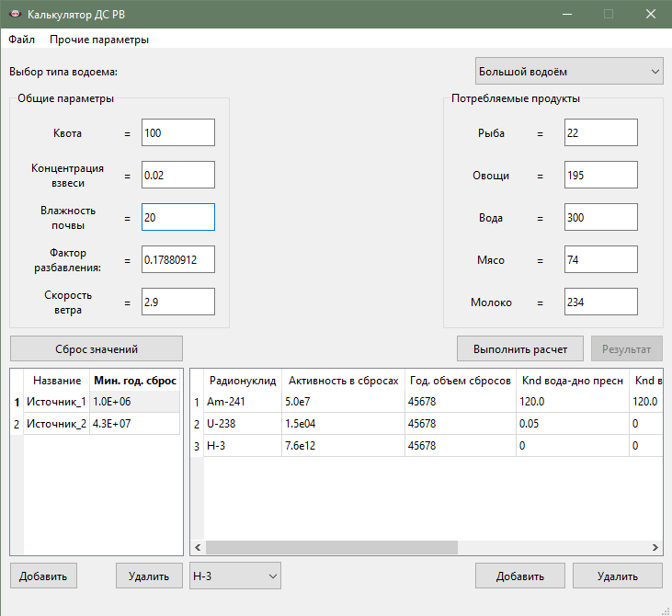The width and height of the screenshot is (672, 616).
Task: Click Добавить button under radionuclide table
Action: click(x=520, y=576)
